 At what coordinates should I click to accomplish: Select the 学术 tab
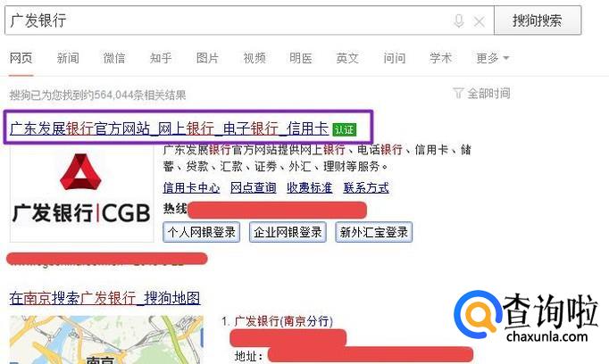tap(440, 58)
